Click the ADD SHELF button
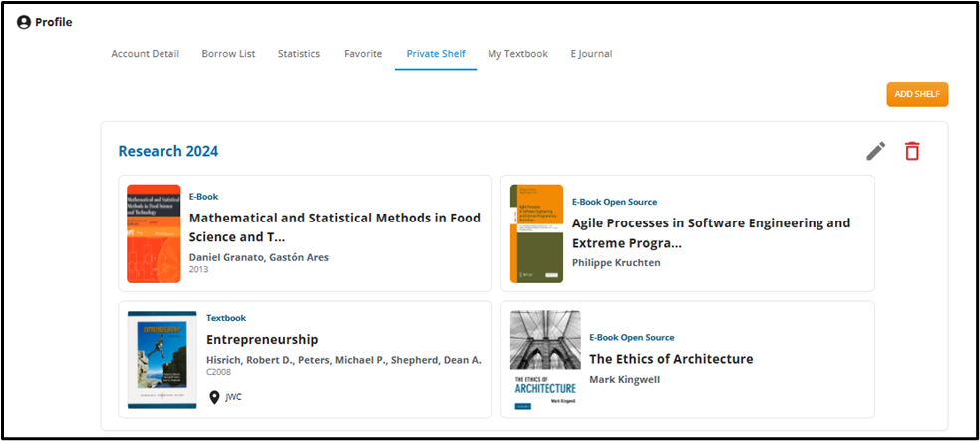Viewport: 980px width, 441px height. point(917,94)
